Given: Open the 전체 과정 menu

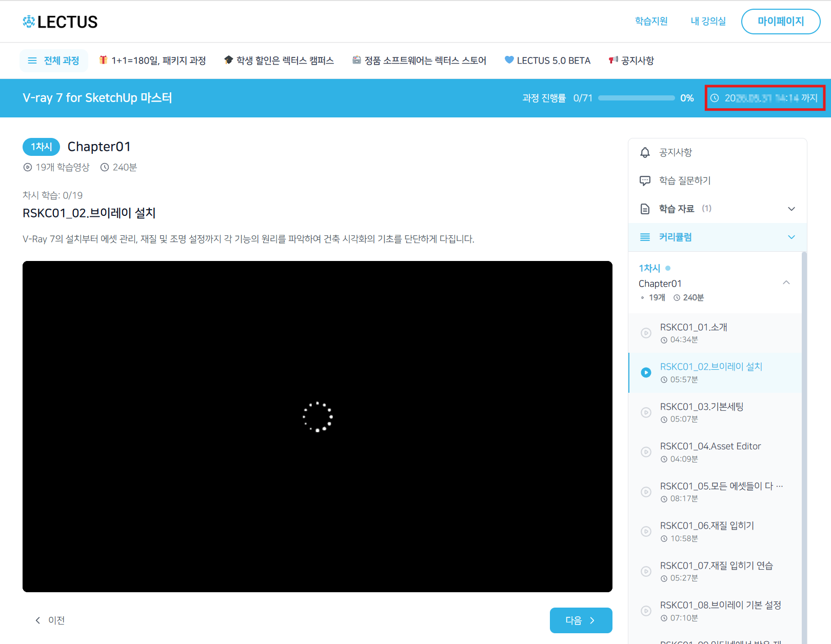Looking at the screenshot, I should [x=54, y=61].
